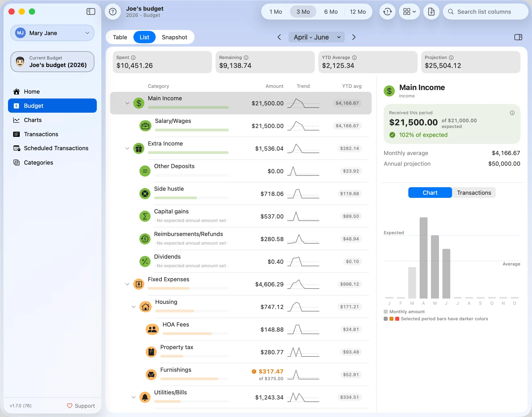
Task: Select the 6 Mo period
Action: 331,12
